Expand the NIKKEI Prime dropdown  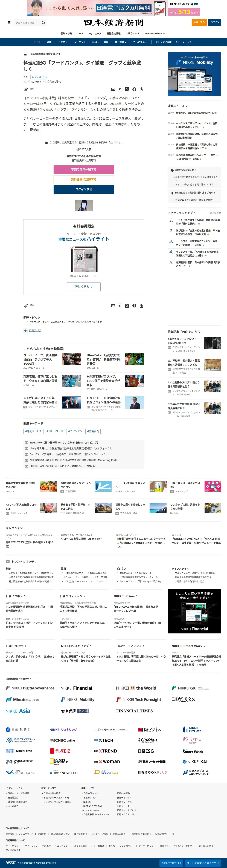[155, 33]
